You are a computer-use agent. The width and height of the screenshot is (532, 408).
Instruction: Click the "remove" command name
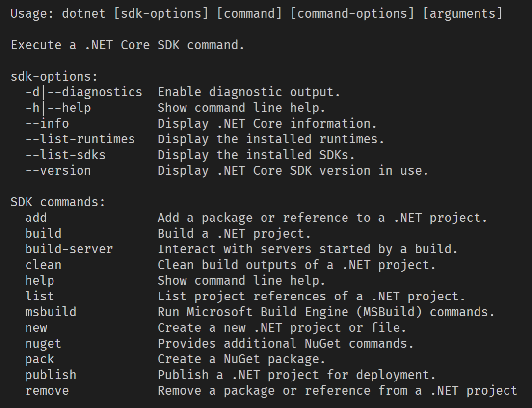pyautogui.click(x=47, y=391)
